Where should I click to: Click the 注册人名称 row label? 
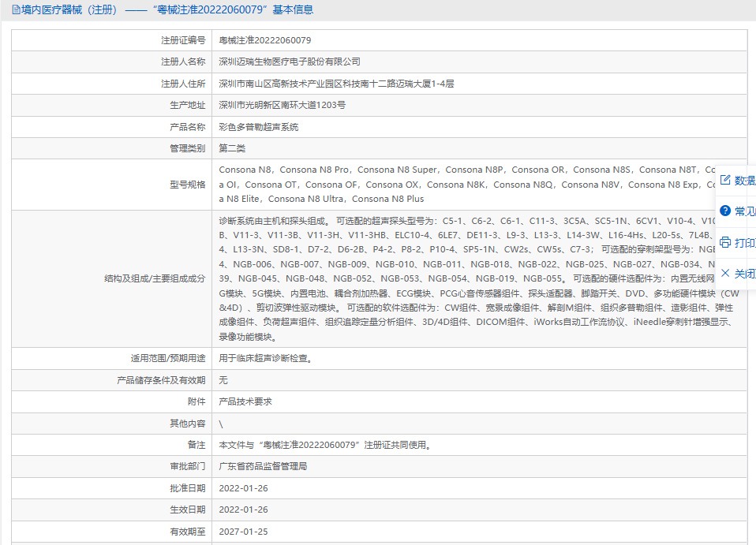tap(183, 62)
